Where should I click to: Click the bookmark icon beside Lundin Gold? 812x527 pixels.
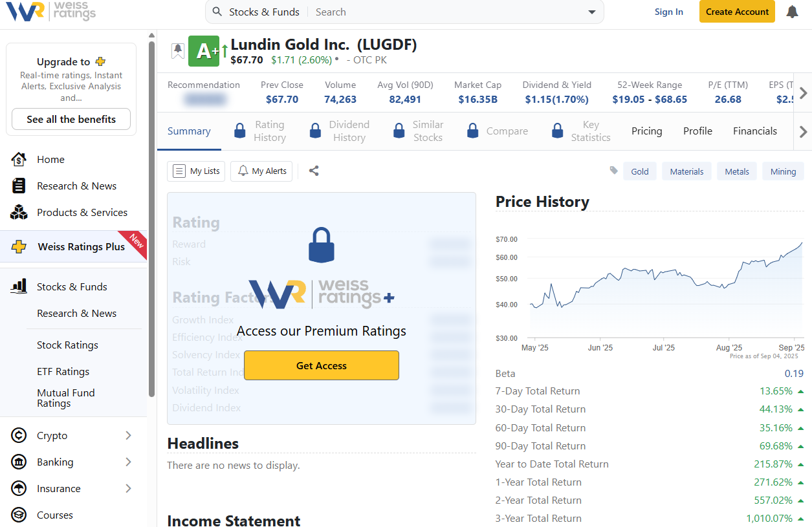tap(177, 50)
